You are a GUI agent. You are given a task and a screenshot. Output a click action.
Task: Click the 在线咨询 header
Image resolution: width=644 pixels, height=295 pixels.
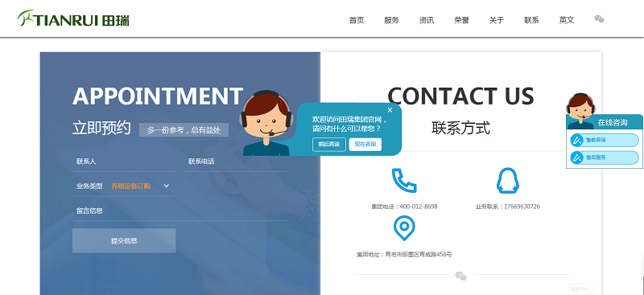(612, 122)
